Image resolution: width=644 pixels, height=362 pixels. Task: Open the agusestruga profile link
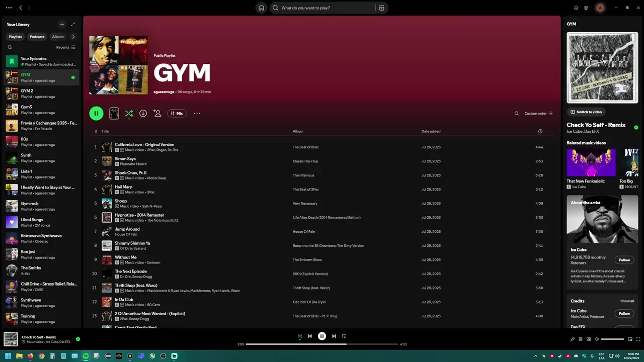pos(164,92)
